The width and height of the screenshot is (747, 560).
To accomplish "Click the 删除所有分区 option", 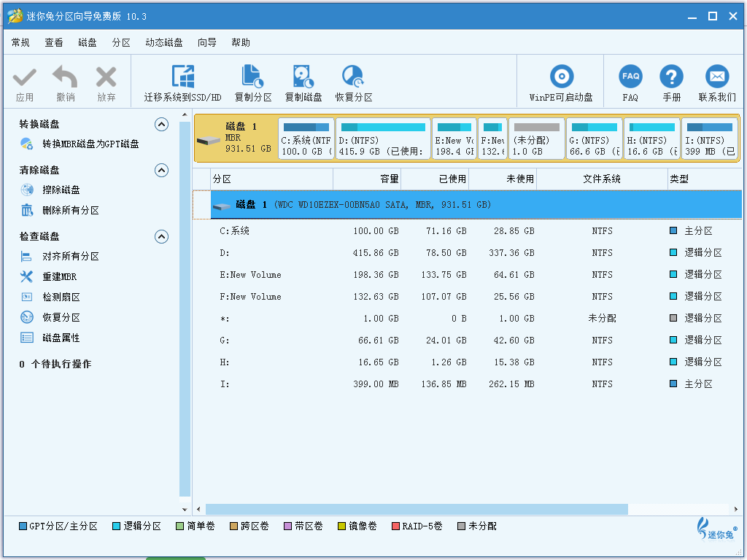I will [70, 211].
